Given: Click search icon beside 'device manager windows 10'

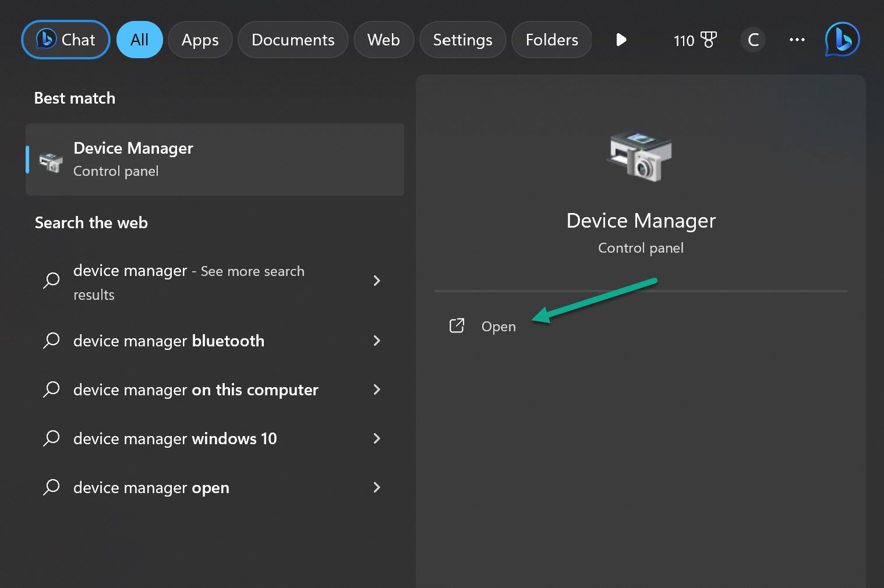Looking at the screenshot, I should 51,438.
